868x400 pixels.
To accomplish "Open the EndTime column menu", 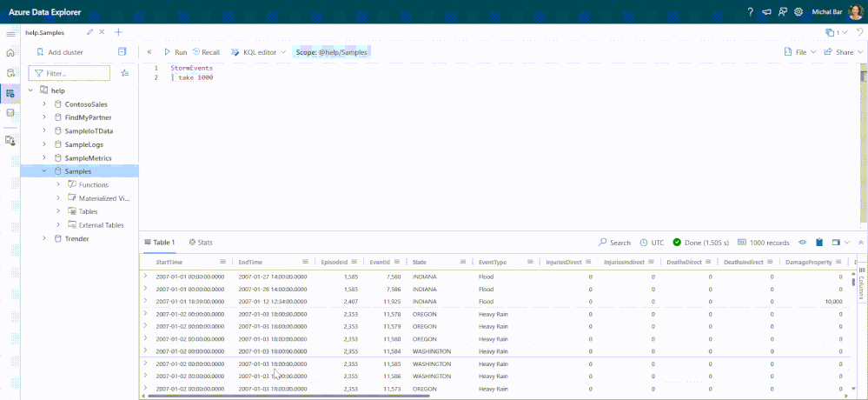I will (305, 262).
